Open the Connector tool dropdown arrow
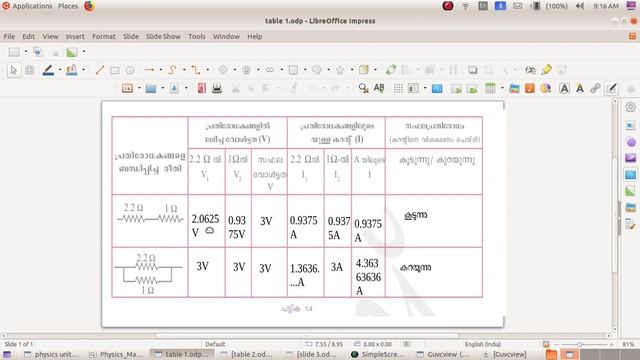 coord(208,70)
